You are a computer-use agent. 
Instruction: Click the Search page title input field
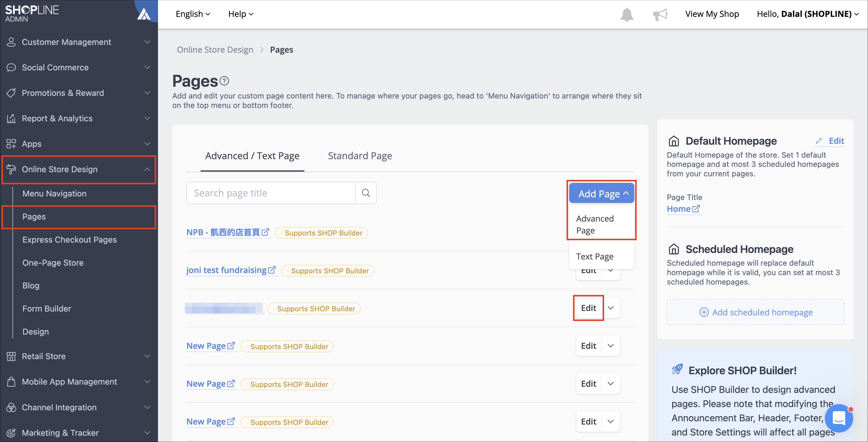click(271, 193)
